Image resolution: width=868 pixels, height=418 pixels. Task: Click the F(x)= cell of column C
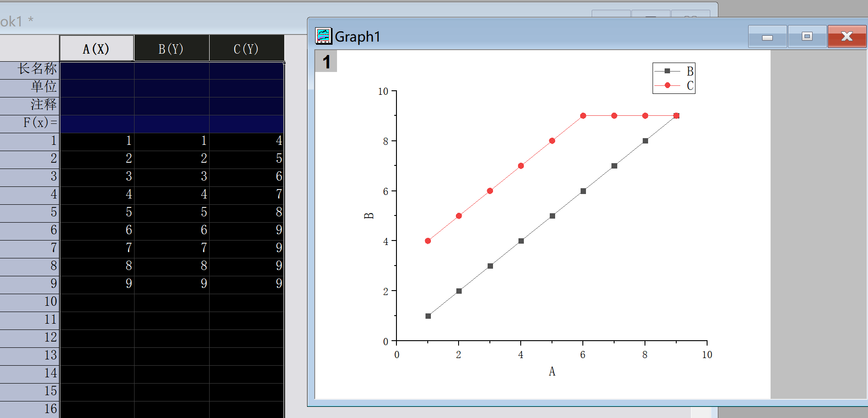[247, 124]
